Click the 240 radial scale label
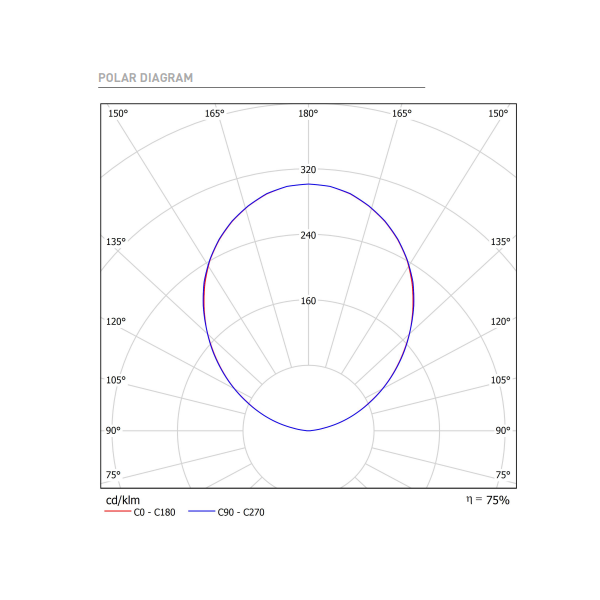Viewport: 600px width, 600px height. 308,235
